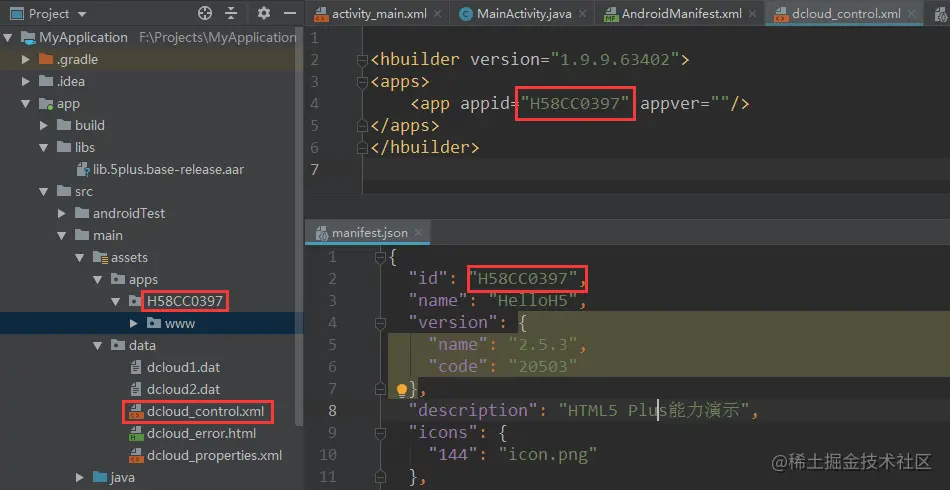Expand the java folder

tap(80, 477)
